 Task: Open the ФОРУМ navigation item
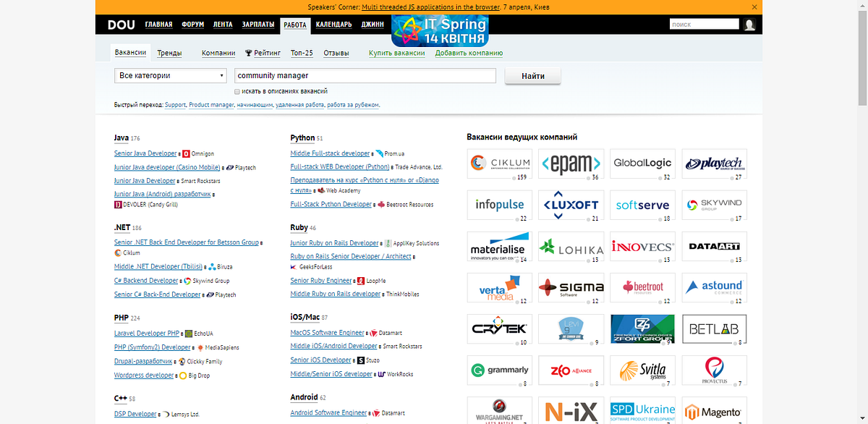(193, 25)
